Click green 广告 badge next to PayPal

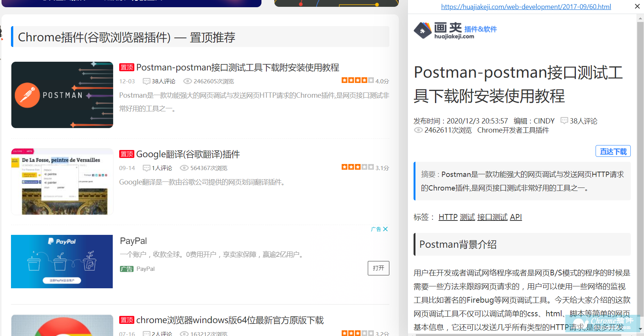tap(127, 269)
